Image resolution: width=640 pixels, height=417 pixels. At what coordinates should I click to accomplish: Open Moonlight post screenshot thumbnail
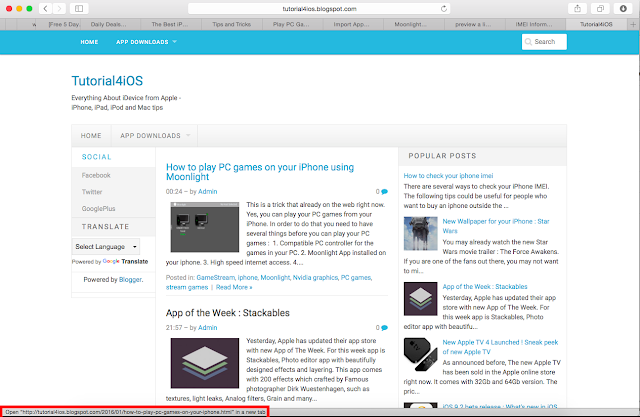pyautogui.click(x=205, y=227)
